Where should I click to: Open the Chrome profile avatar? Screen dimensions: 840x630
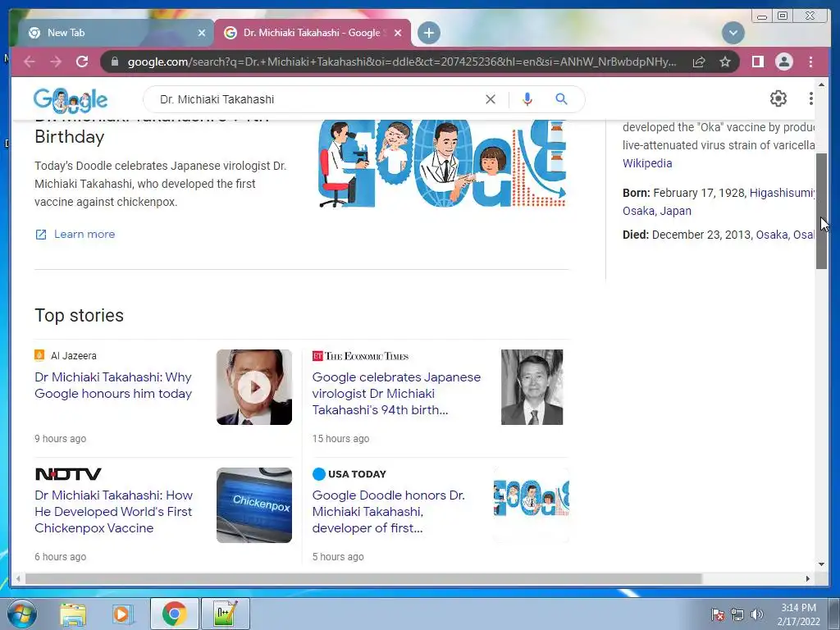[x=783, y=62]
